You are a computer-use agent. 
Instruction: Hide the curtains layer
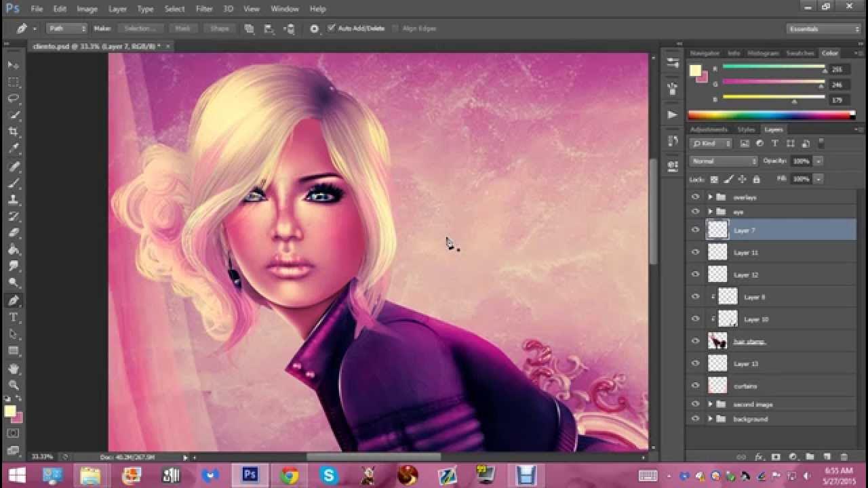point(695,386)
